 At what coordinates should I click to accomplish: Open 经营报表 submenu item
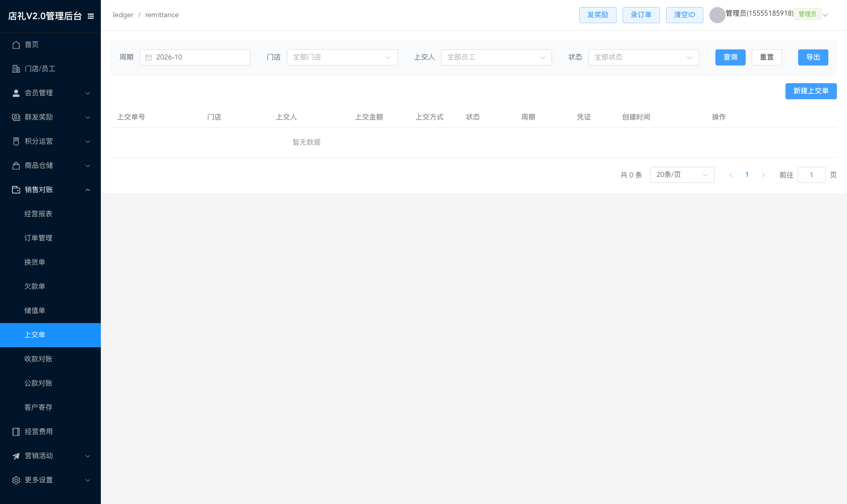coord(50,214)
